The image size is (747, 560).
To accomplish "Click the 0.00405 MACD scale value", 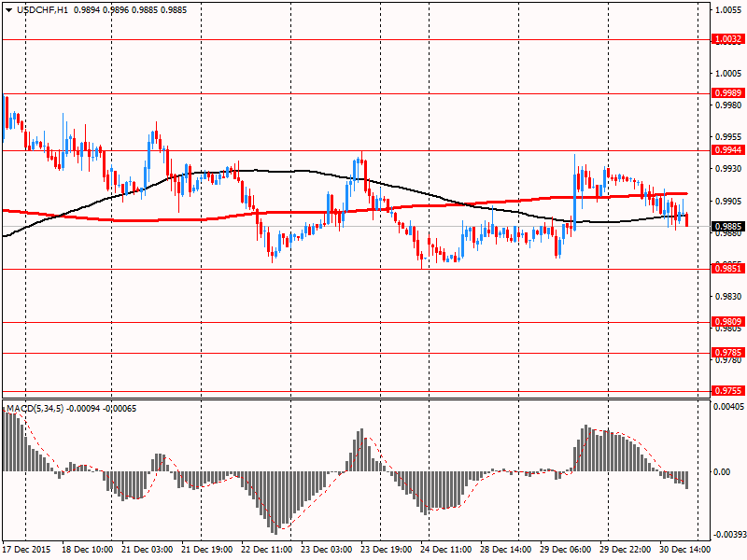I will tap(728, 407).
